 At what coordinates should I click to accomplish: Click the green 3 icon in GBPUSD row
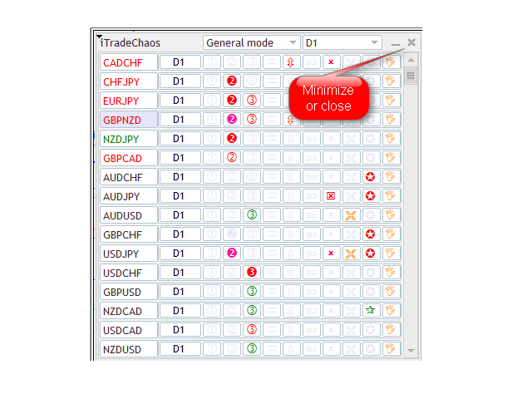point(252,291)
